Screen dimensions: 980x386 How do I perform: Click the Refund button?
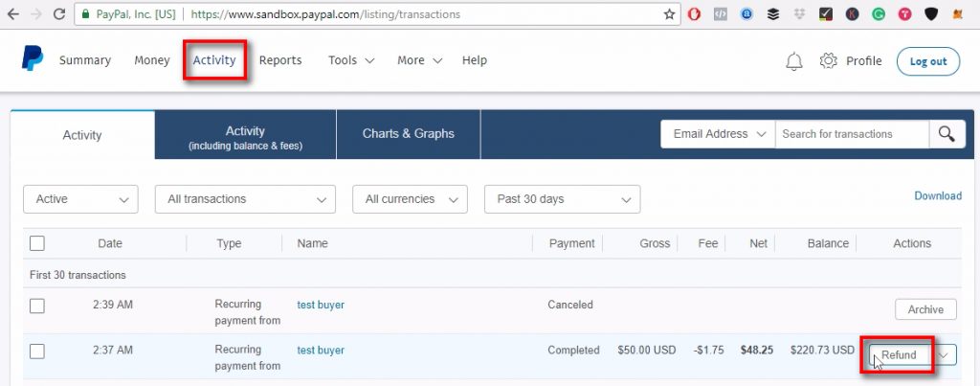(x=899, y=354)
